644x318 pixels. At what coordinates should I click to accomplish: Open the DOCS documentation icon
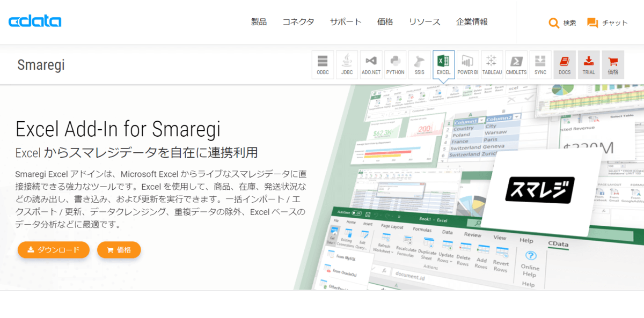(x=565, y=65)
